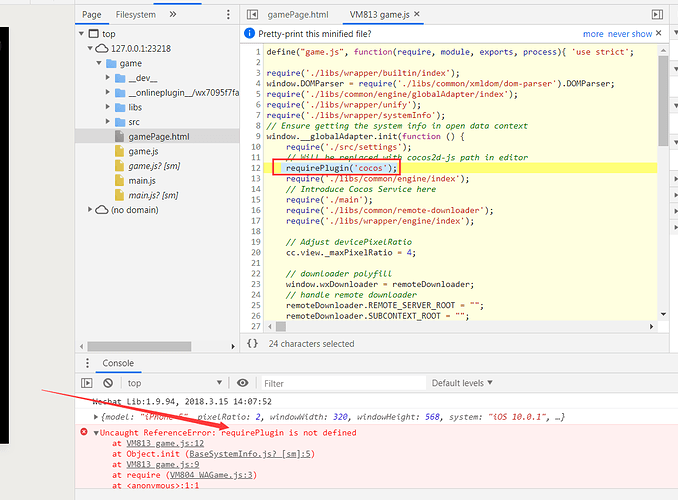The width and height of the screenshot is (678, 500).
Task: Click the "cc.view._maxPixelRatio = 4;" line
Action: coord(351,253)
